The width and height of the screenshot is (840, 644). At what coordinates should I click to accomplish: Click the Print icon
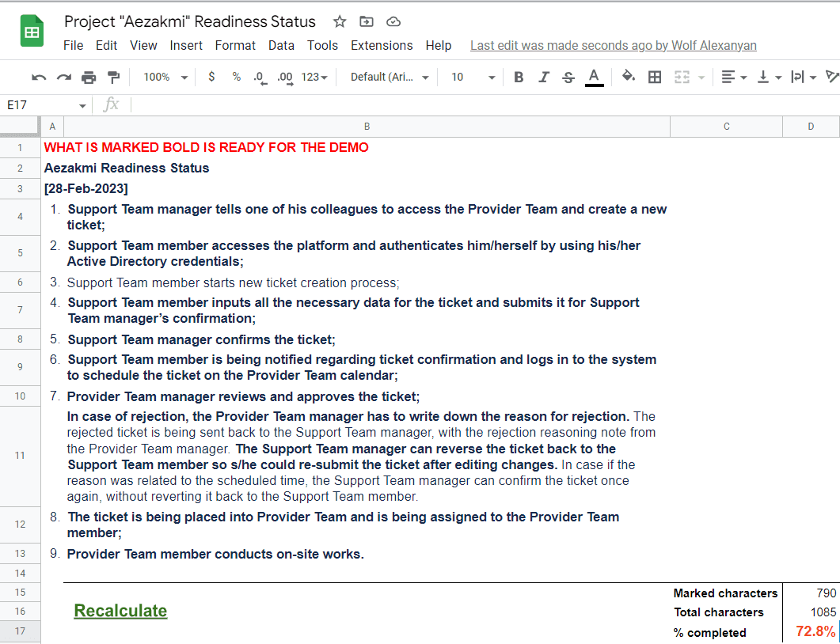coord(88,77)
